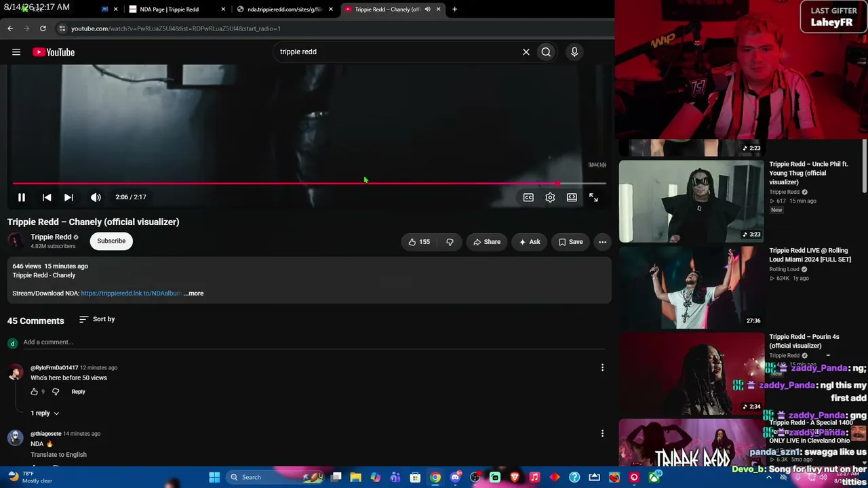Expand the 1 reply thread
Screen dimensions: 868x488
point(45,413)
